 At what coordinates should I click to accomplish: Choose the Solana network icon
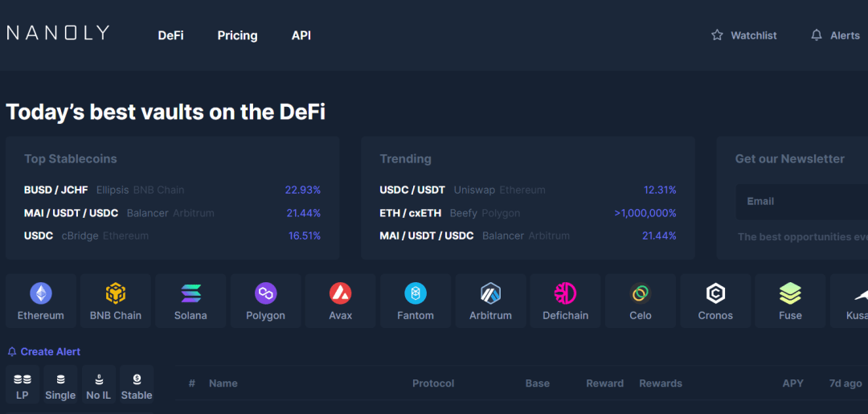coord(190,293)
